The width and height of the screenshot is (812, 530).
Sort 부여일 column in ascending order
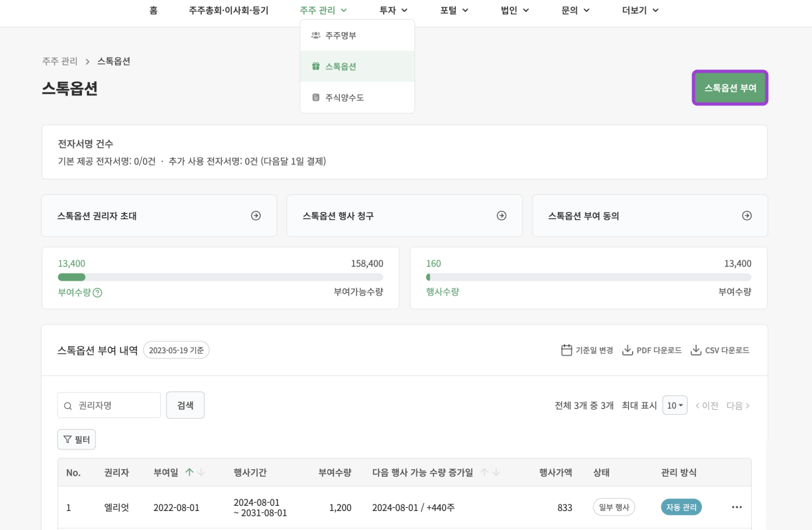tap(189, 472)
